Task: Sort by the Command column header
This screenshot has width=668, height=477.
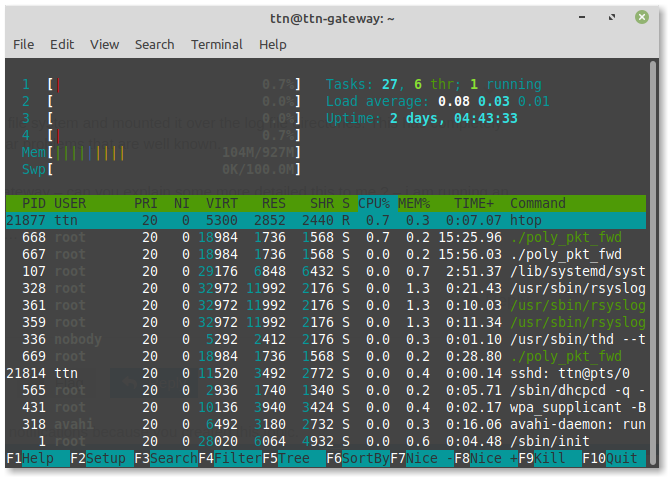Action: (x=538, y=204)
